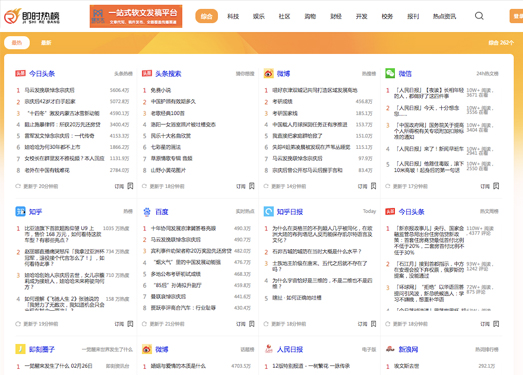Subscribe (订阅) to the 微信 card
The width and height of the screenshot is (523, 375).
click(x=485, y=186)
